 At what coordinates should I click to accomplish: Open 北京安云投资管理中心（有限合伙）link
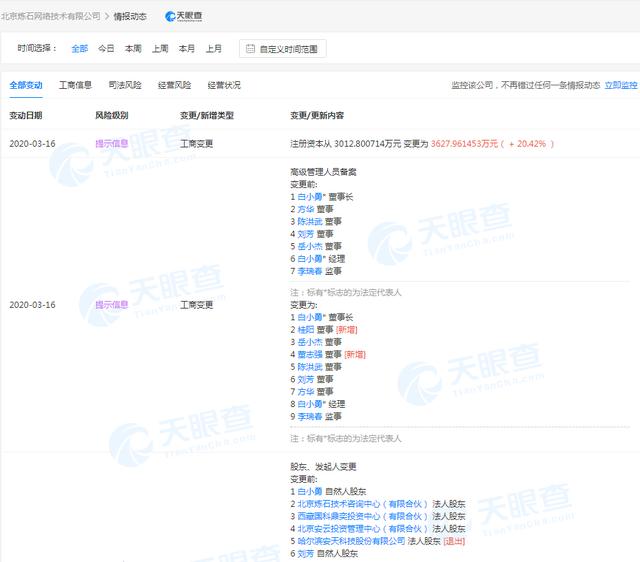click(363, 529)
